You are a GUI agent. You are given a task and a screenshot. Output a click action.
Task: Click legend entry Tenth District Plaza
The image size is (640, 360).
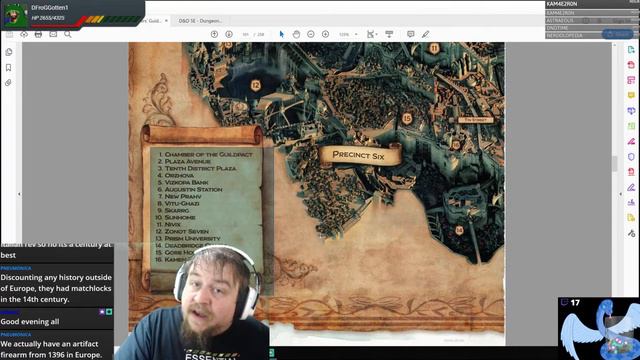(197, 168)
